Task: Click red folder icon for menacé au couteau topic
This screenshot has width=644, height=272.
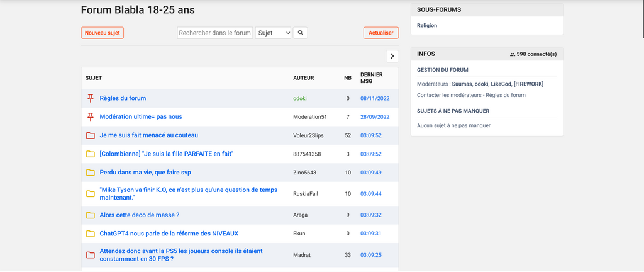Action: [x=91, y=135]
